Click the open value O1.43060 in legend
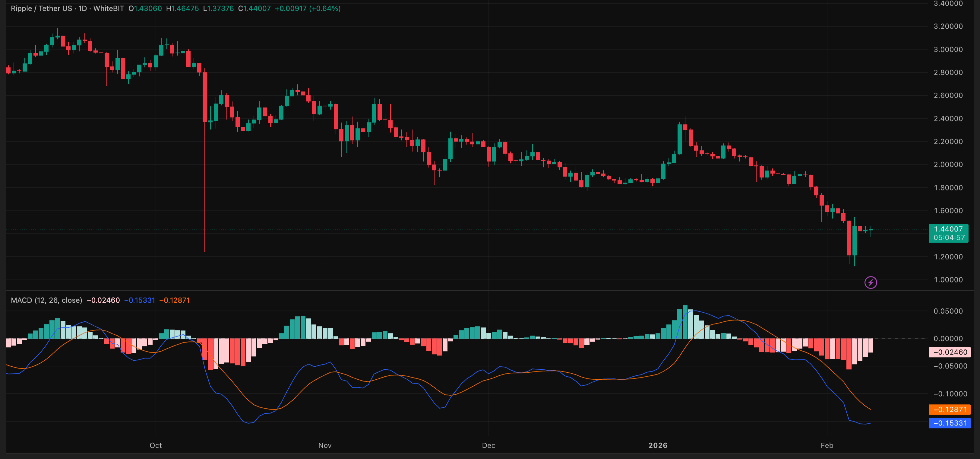Viewport: 980px width, 459px height. (x=145, y=8)
